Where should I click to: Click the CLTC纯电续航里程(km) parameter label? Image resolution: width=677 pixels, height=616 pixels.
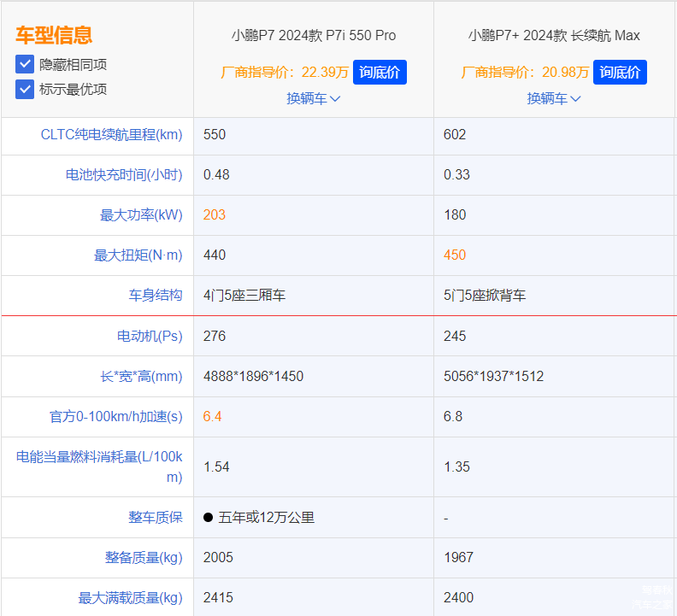(x=111, y=135)
